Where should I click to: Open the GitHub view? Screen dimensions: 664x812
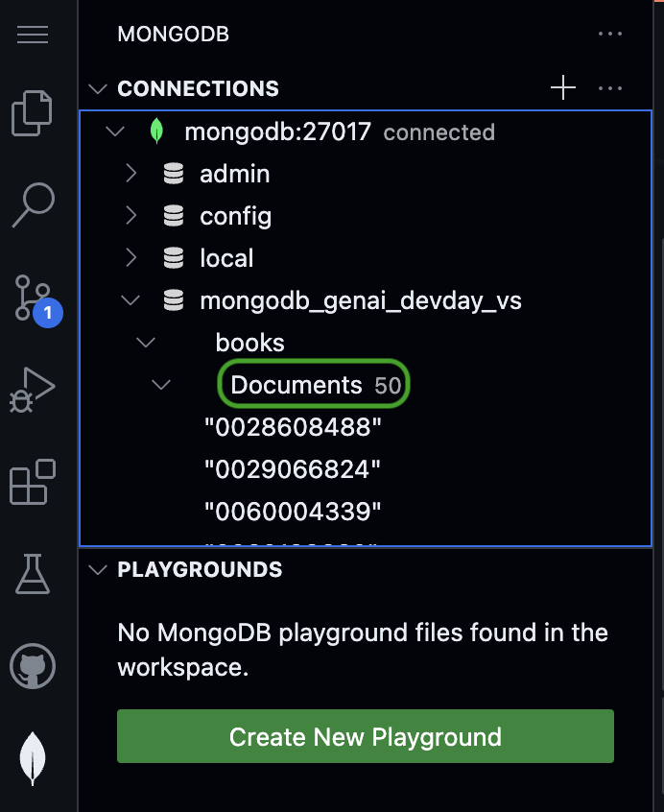click(x=33, y=666)
